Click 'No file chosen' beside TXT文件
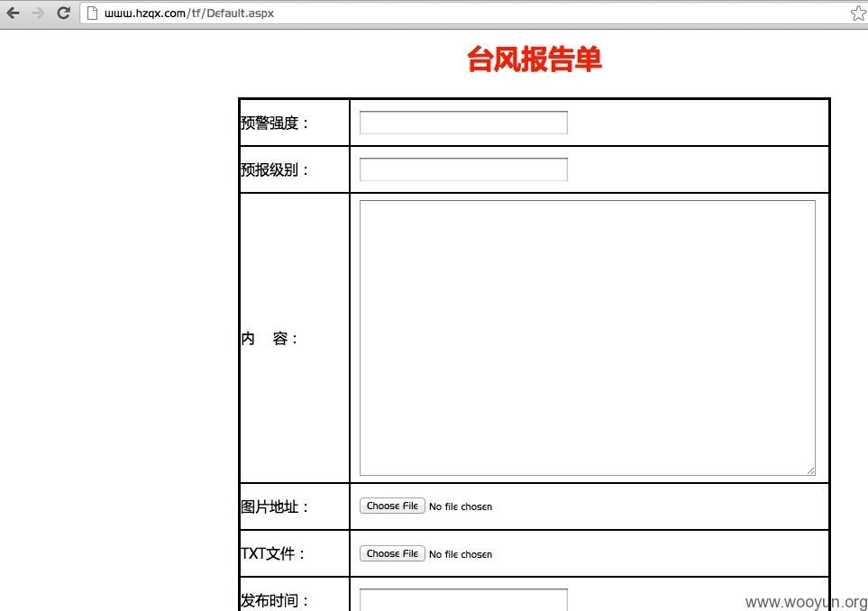868x611 pixels. tap(461, 554)
